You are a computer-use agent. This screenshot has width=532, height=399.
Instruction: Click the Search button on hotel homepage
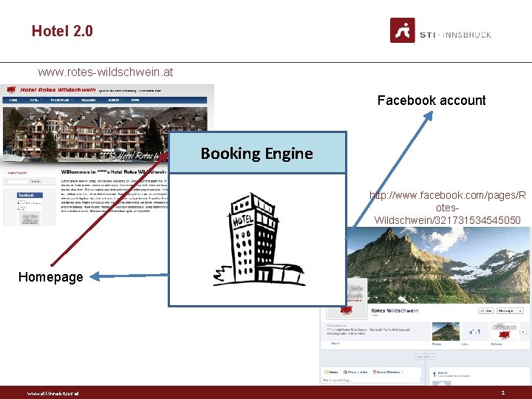pos(35,182)
